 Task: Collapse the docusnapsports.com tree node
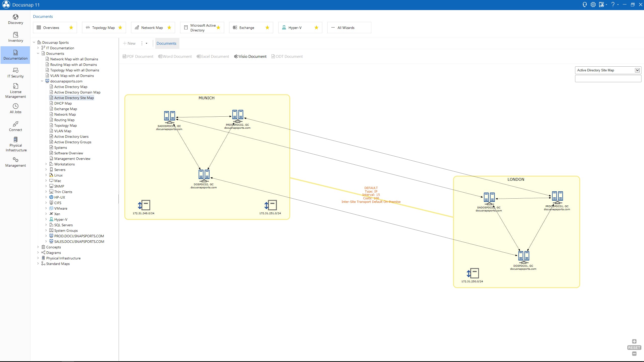pyautogui.click(x=42, y=81)
